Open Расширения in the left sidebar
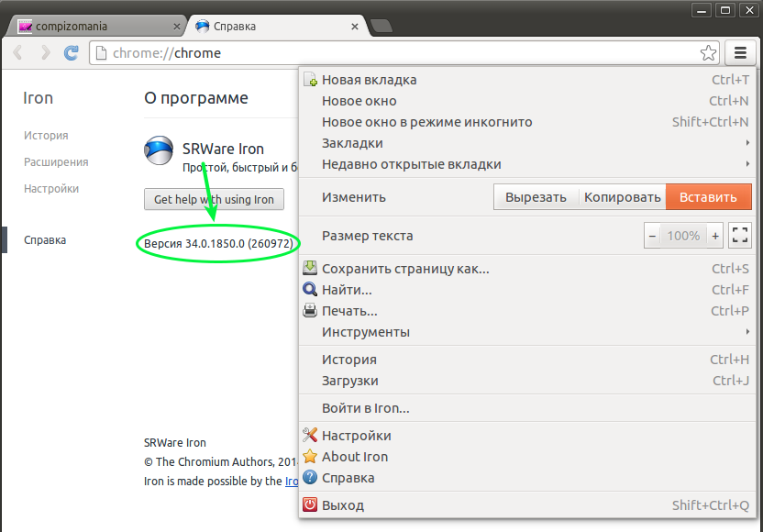The height and width of the screenshot is (532, 763). tap(56, 162)
